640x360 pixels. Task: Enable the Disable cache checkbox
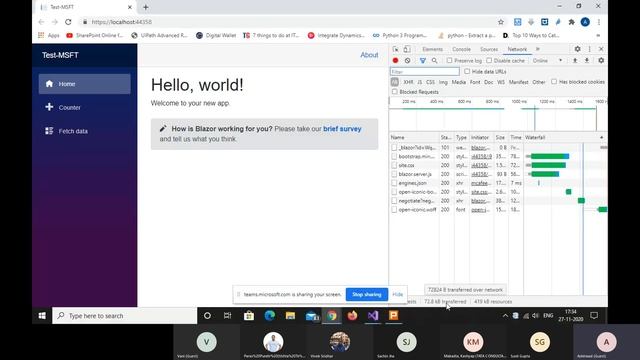(x=489, y=60)
